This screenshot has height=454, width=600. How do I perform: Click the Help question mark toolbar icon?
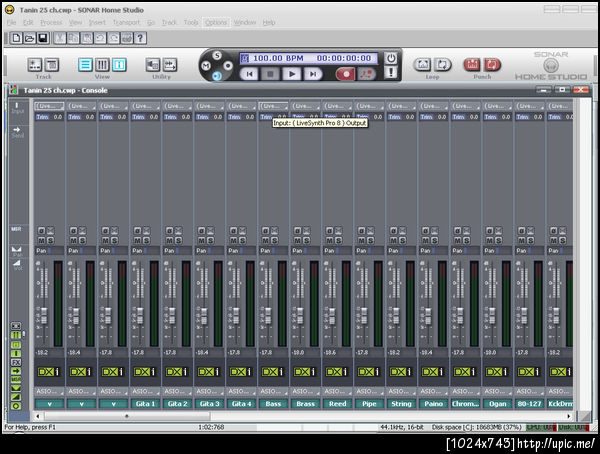click(x=140, y=38)
